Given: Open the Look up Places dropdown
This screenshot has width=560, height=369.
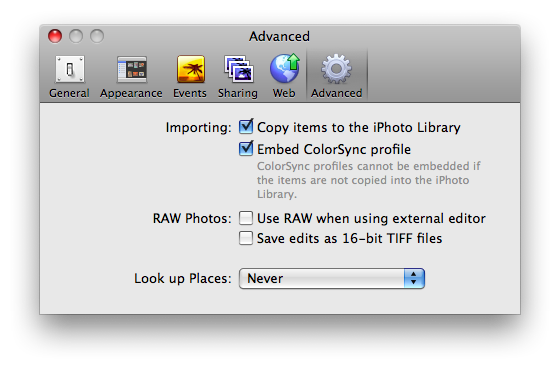Looking at the screenshot, I should (332, 278).
